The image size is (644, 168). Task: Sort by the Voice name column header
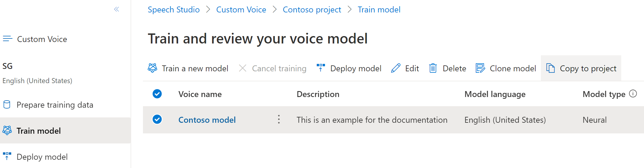[x=200, y=94]
